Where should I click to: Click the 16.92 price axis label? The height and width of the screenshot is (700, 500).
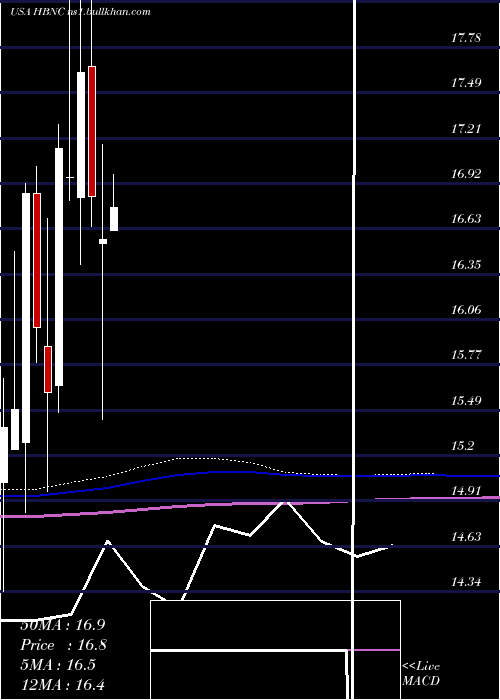tap(466, 174)
